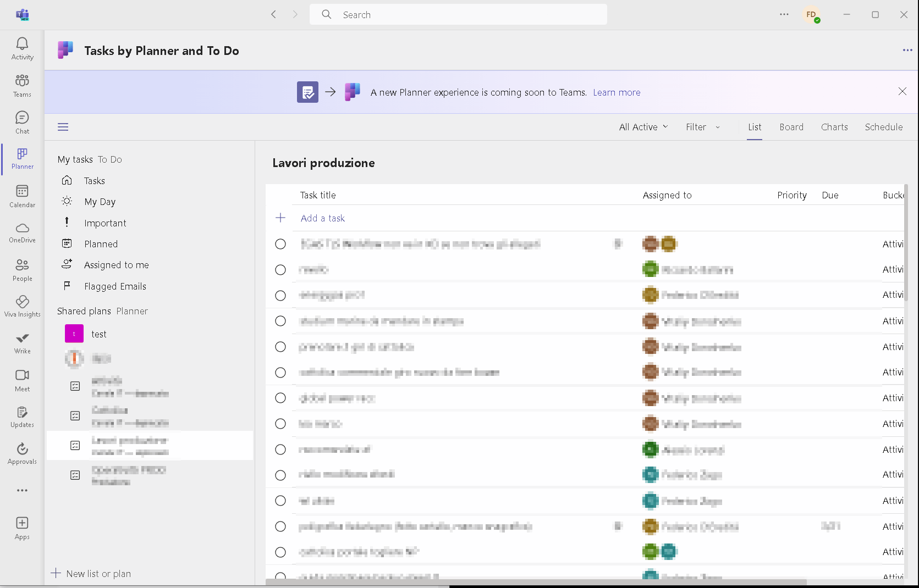Open the Tasks app more options ellipsis
919x588 pixels.
coord(907,51)
